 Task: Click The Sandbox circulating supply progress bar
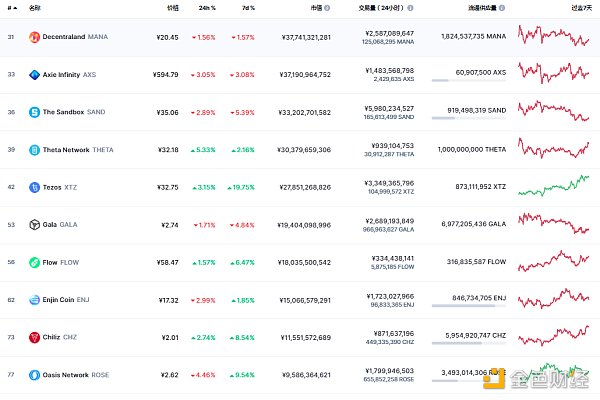(x=469, y=118)
